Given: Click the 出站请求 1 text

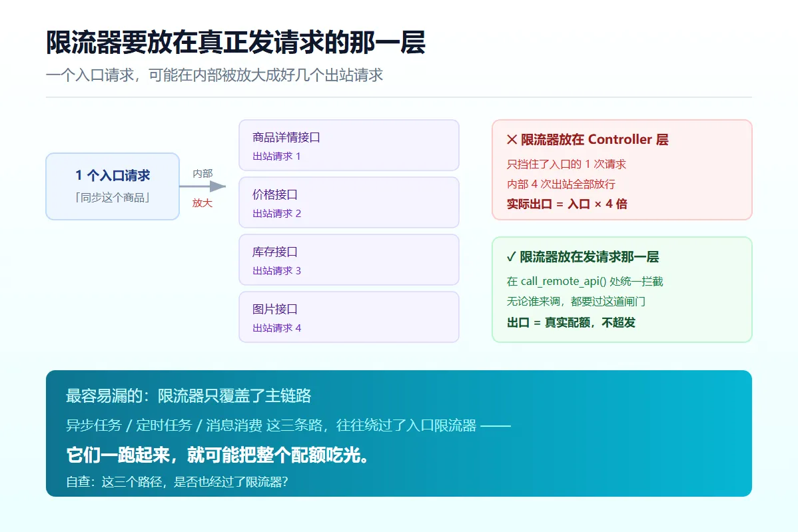Looking at the screenshot, I should [277, 156].
